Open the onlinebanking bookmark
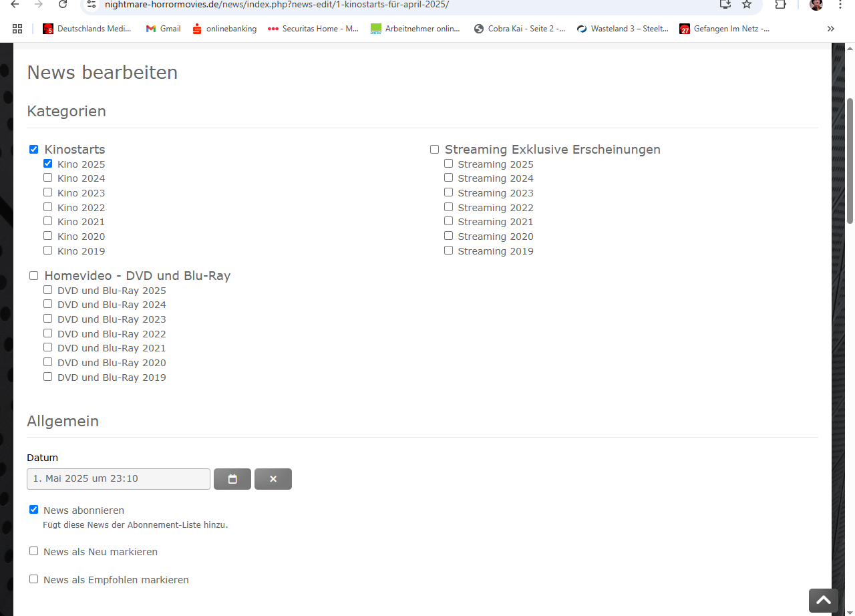855x616 pixels. [x=224, y=29]
